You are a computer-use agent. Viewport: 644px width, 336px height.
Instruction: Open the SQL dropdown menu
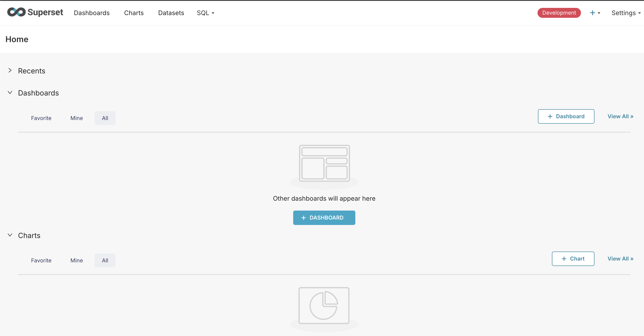pyautogui.click(x=206, y=13)
